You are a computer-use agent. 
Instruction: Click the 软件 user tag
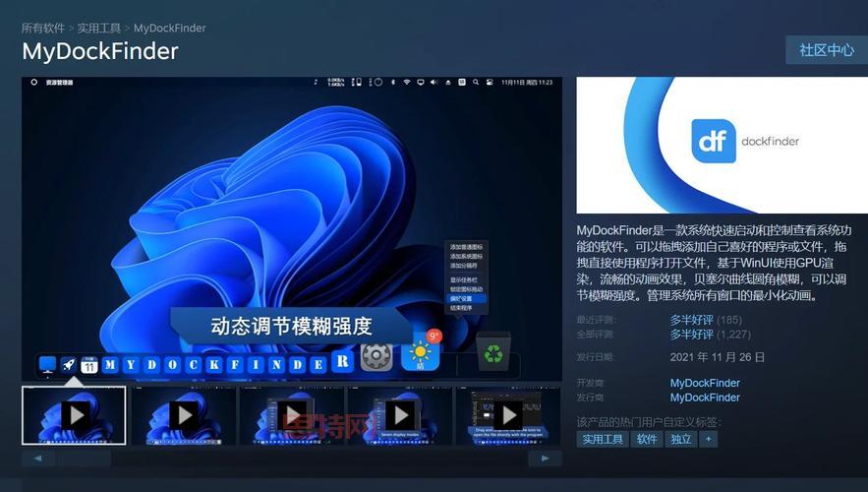click(647, 440)
